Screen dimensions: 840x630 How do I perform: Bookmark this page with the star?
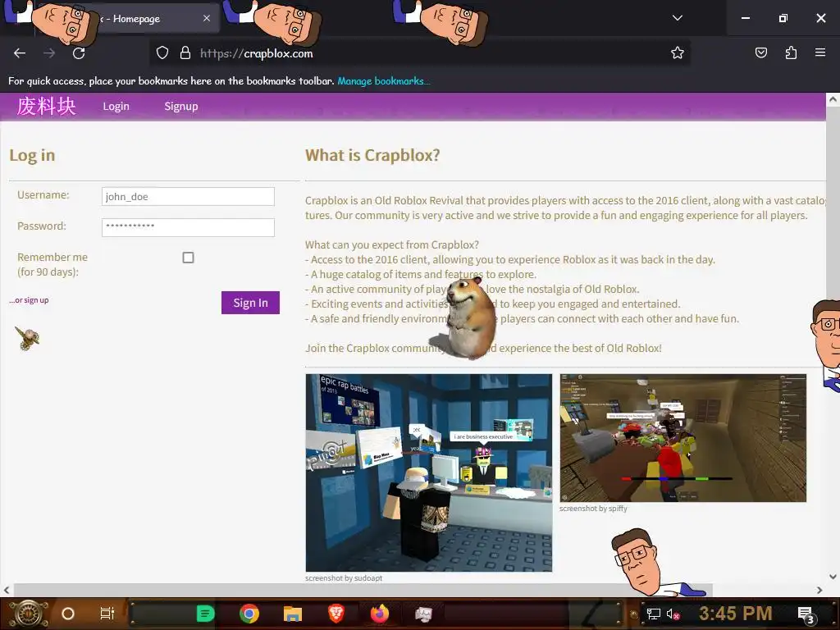pos(677,52)
